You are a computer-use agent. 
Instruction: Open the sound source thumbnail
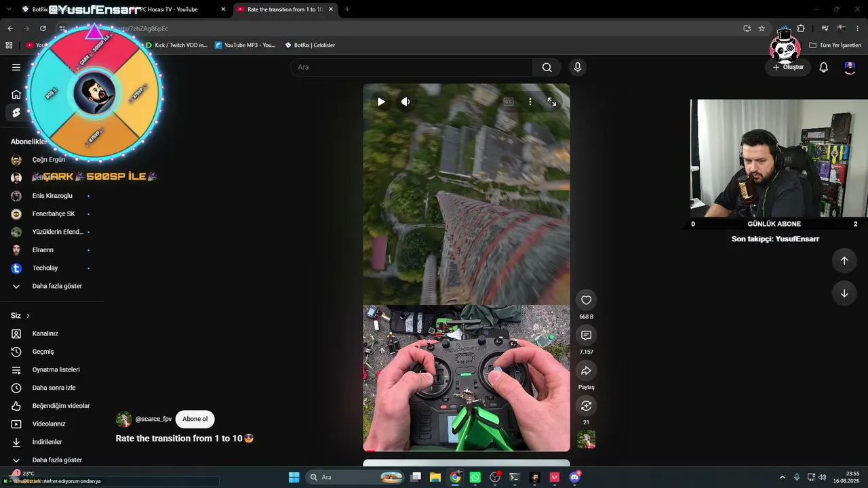click(587, 440)
